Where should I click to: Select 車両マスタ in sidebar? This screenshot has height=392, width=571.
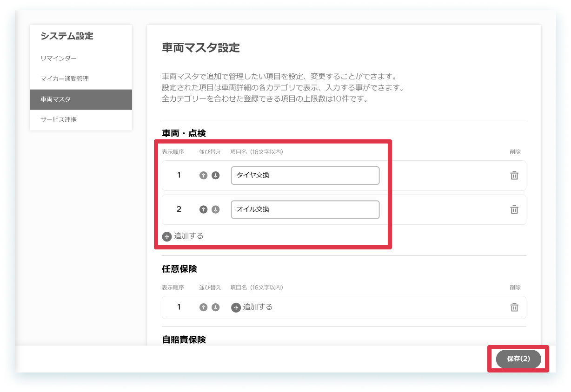click(81, 99)
